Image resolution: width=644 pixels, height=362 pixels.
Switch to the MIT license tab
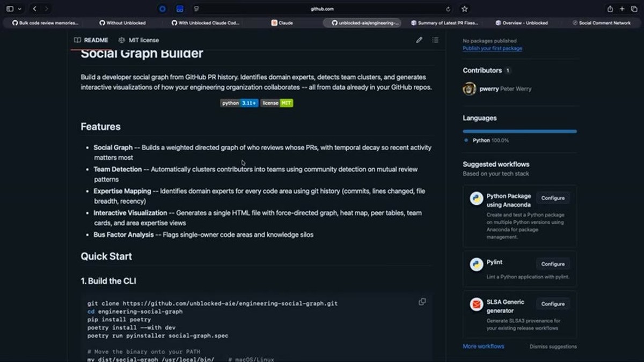138,40
